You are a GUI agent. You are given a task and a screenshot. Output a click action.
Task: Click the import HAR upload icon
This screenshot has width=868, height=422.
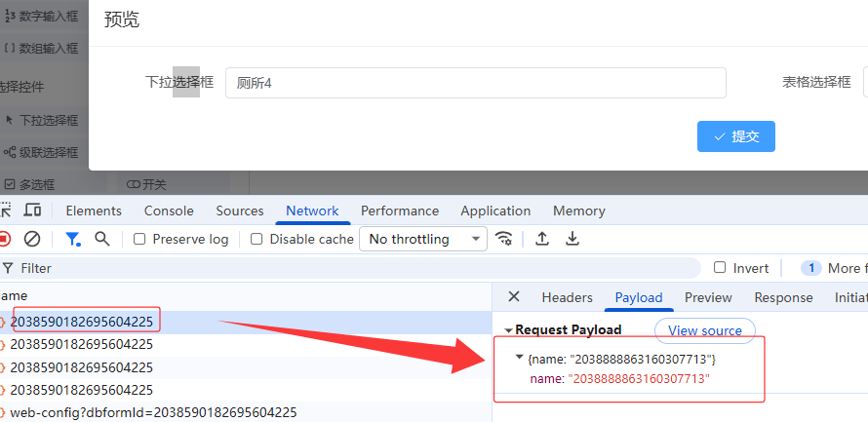coord(542,239)
